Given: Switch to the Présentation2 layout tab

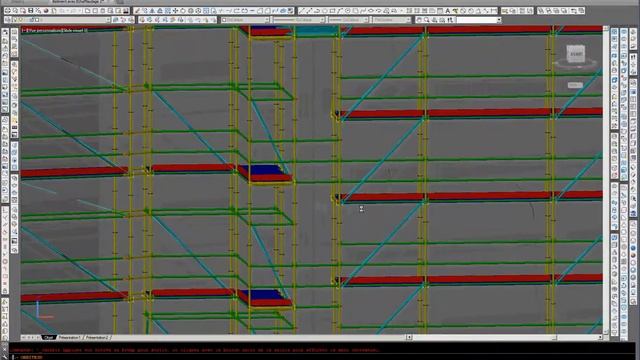Looking at the screenshot, I should click(97, 337).
